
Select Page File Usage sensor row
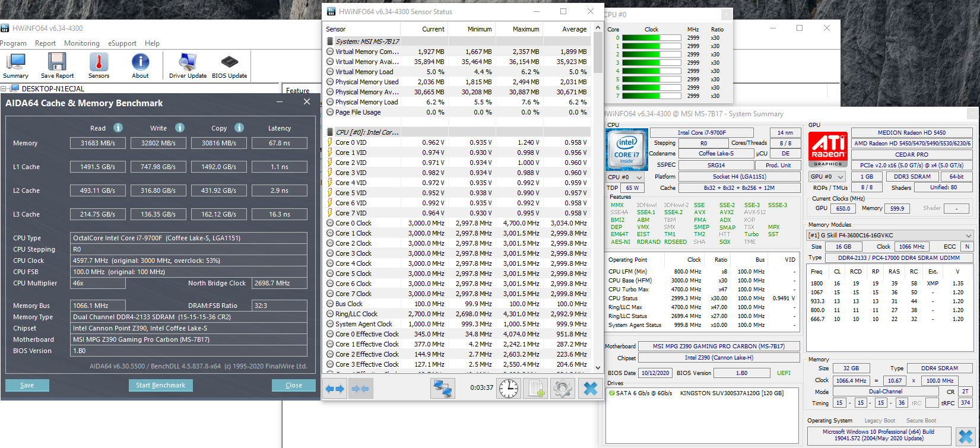click(x=457, y=112)
